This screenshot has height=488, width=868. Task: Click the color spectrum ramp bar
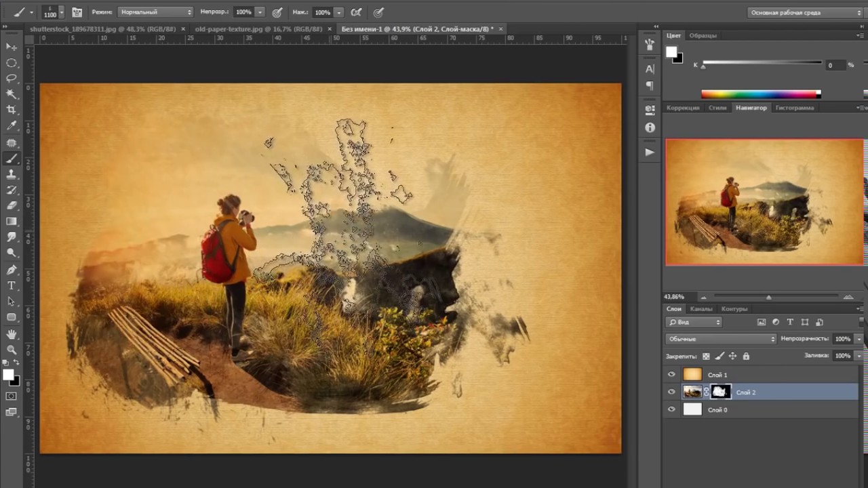coord(760,94)
